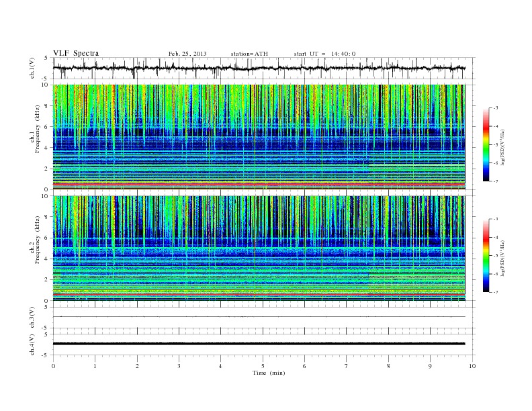532x411 pixels.
Task: Click time axis tick label "3"
Action: point(179,366)
